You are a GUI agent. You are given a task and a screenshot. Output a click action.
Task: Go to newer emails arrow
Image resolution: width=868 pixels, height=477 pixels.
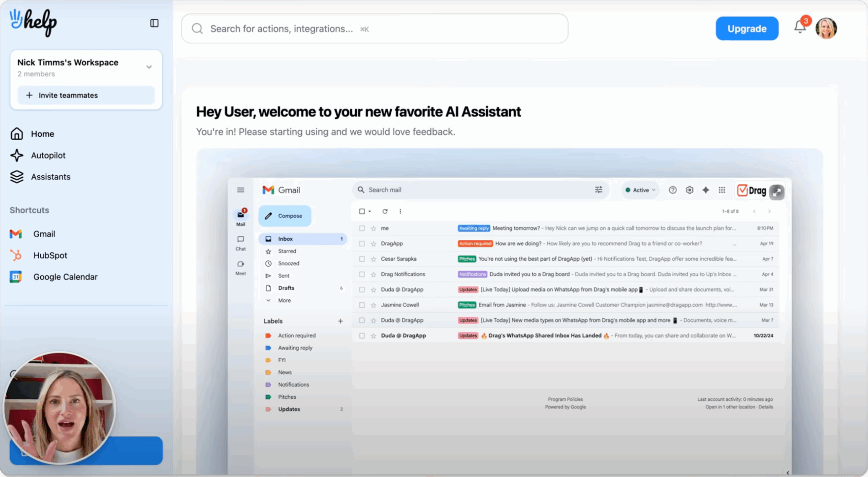tap(754, 211)
